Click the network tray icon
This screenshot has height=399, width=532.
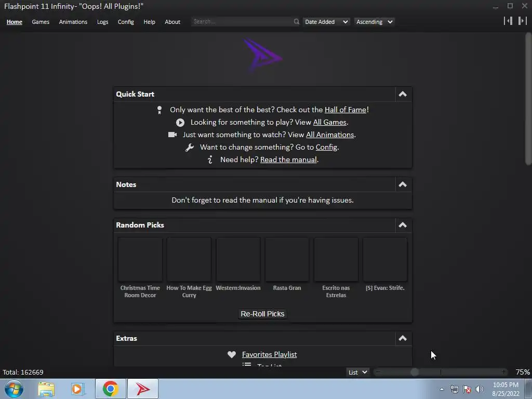click(x=454, y=389)
